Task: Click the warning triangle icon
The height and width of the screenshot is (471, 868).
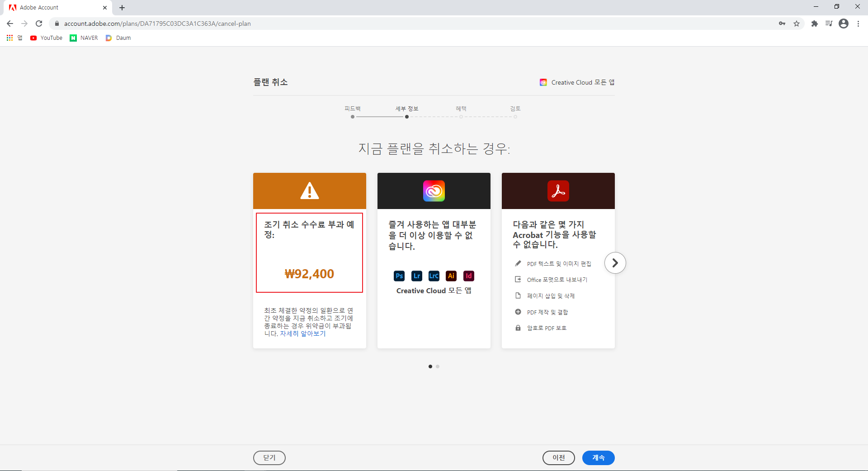Action: tap(310, 190)
